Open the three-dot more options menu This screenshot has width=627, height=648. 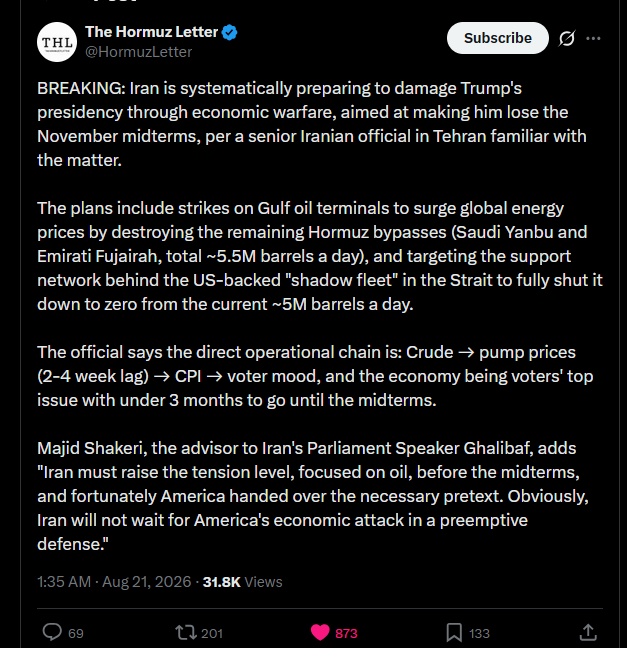[x=593, y=38]
